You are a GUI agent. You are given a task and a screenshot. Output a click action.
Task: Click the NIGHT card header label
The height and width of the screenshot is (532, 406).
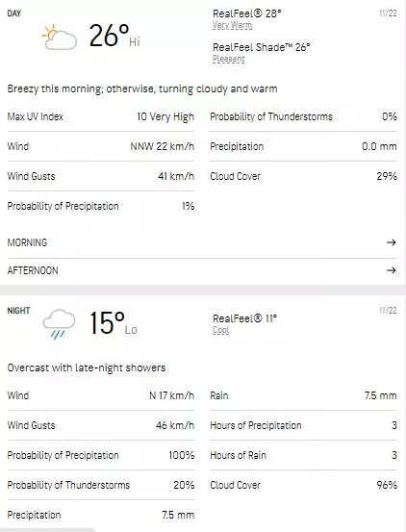[18, 311]
